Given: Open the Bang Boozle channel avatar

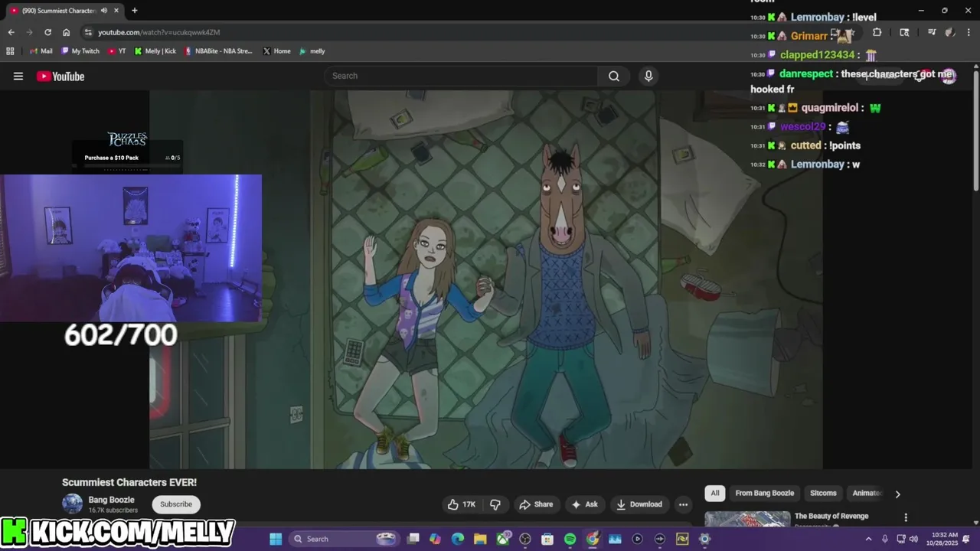Looking at the screenshot, I should point(72,504).
